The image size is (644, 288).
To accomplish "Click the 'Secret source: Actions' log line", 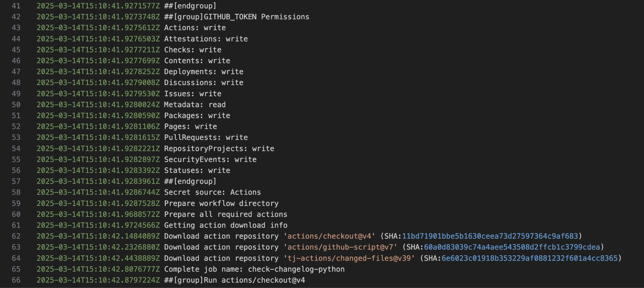I will [x=212, y=192].
